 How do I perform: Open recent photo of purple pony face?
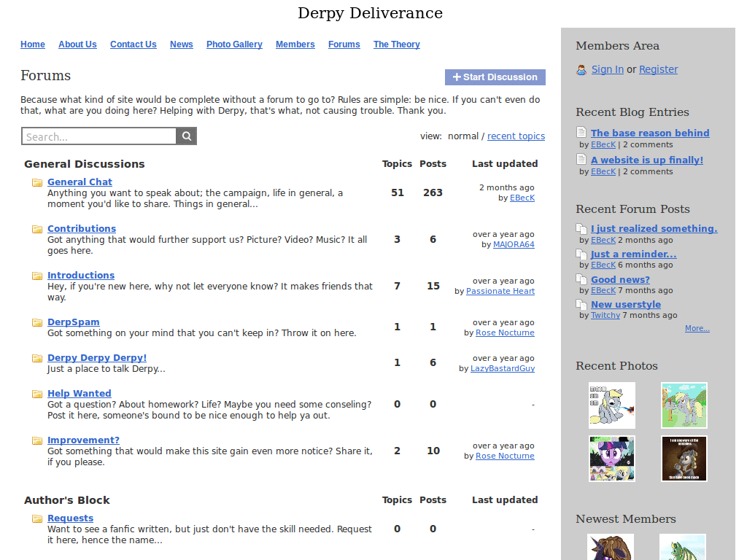[612, 459]
